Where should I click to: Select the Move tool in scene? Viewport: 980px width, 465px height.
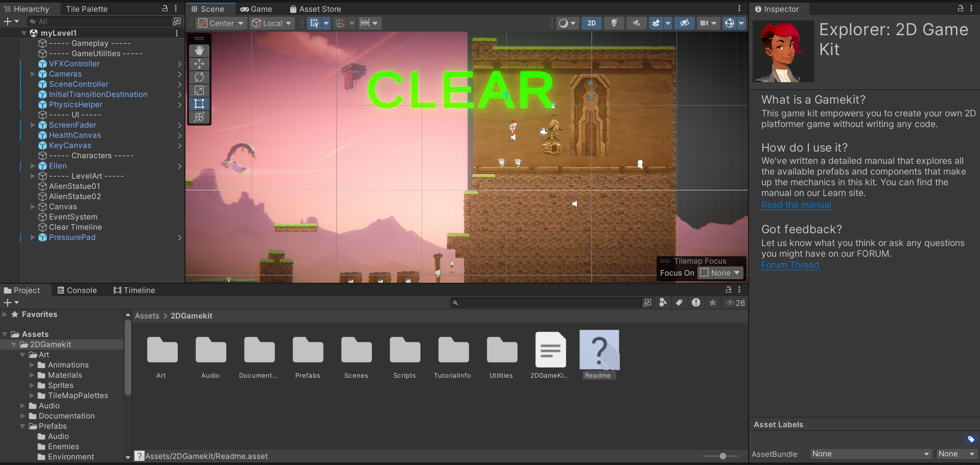pos(199,64)
